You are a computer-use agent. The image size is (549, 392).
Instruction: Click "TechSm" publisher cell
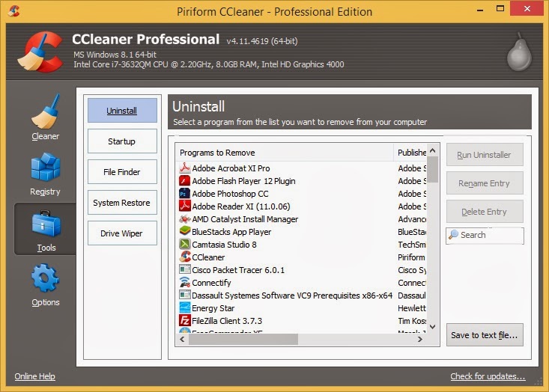pyautogui.click(x=412, y=245)
